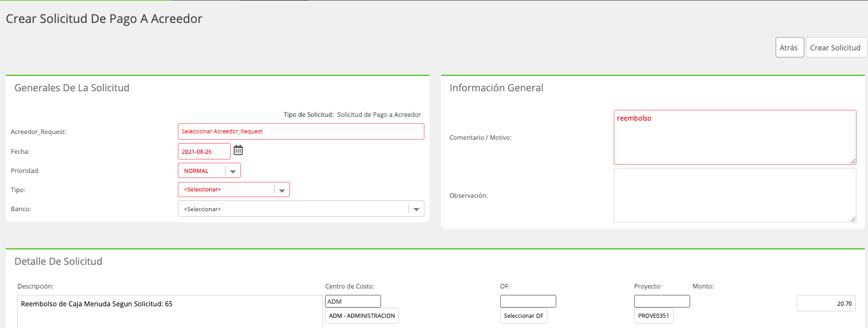868x328 pixels.
Task: Click the Acreedor_Request selection field
Action: tap(301, 131)
